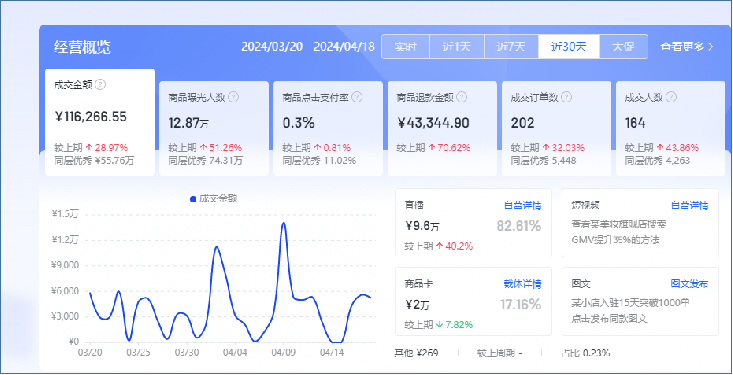Select the 成交订单数 metric card
Screen dimensions: 733x375
point(556,129)
